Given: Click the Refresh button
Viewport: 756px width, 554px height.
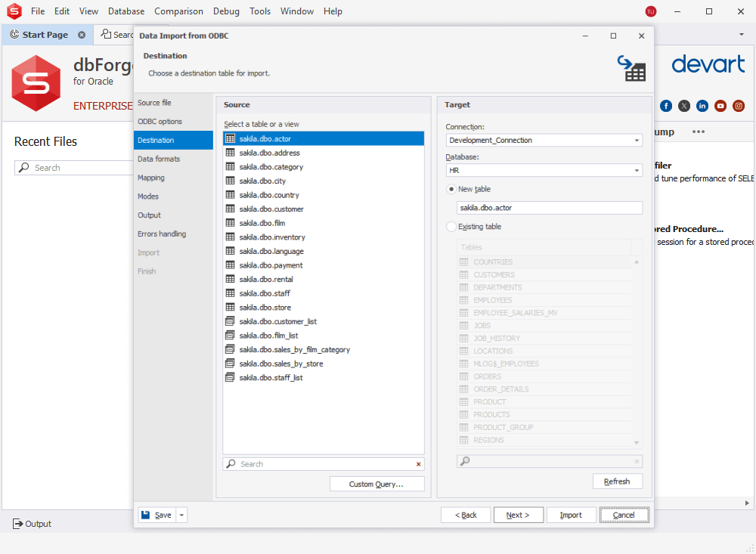Looking at the screenshot, I should tap(617, 481).
